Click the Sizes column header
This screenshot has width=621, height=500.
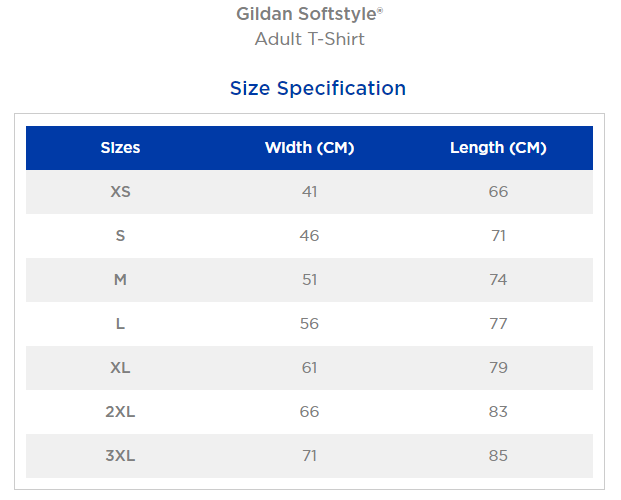point(120,148)
